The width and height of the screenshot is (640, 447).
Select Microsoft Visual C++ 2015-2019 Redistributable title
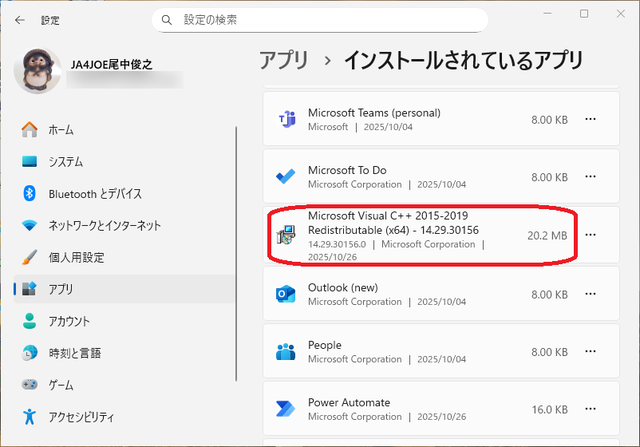pos(393,223)
